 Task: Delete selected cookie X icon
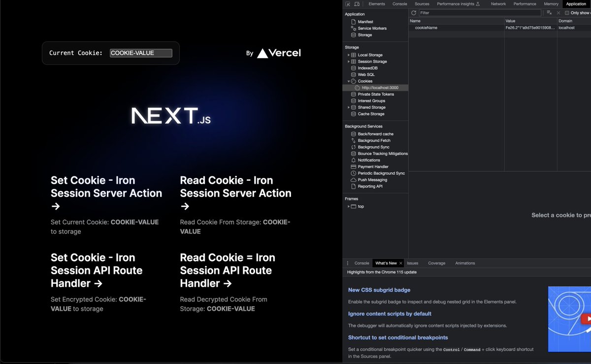point(558,13)
